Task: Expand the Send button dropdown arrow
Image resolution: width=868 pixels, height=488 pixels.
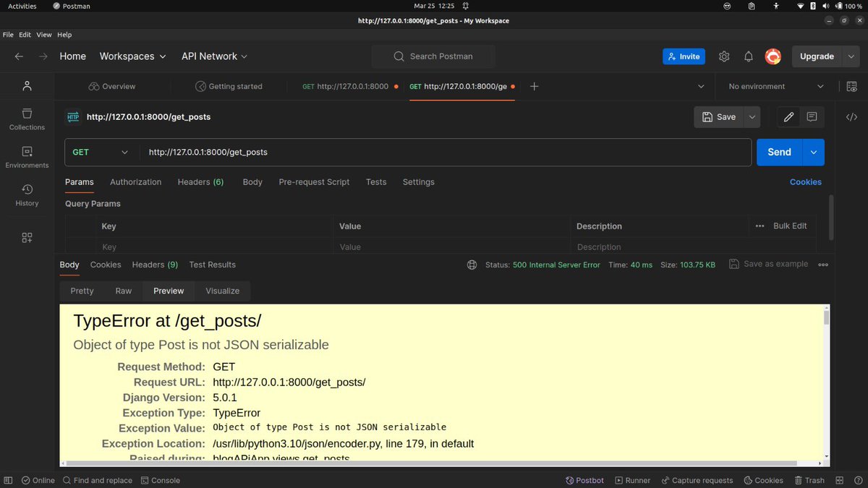Action: coord(814,152)
